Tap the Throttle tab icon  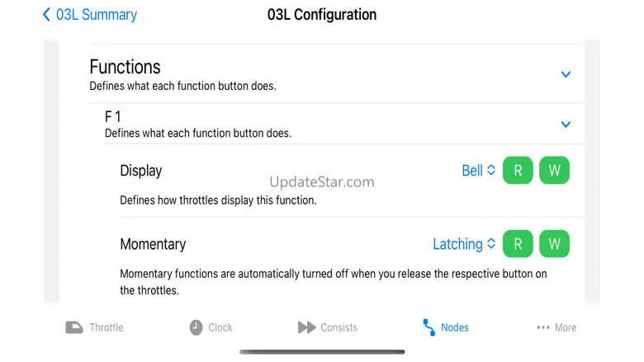coord(74,327)
